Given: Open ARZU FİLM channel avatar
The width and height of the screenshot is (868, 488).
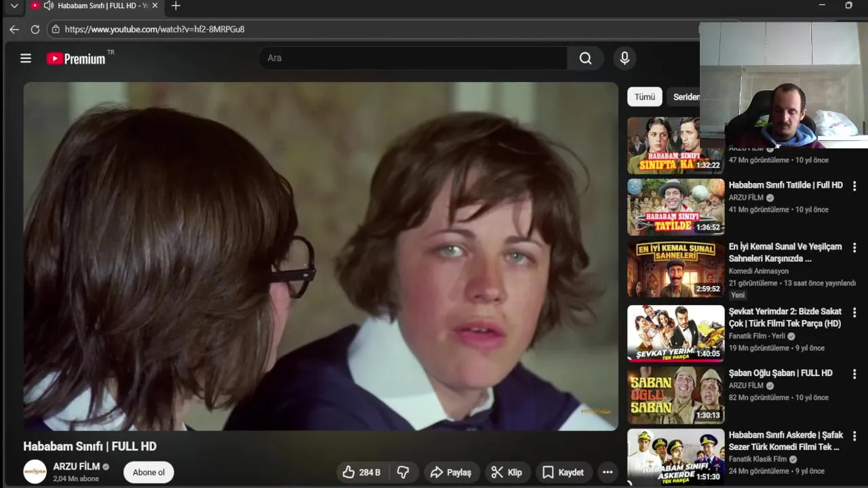Looking at the screenshot, I should coord(35,472).
